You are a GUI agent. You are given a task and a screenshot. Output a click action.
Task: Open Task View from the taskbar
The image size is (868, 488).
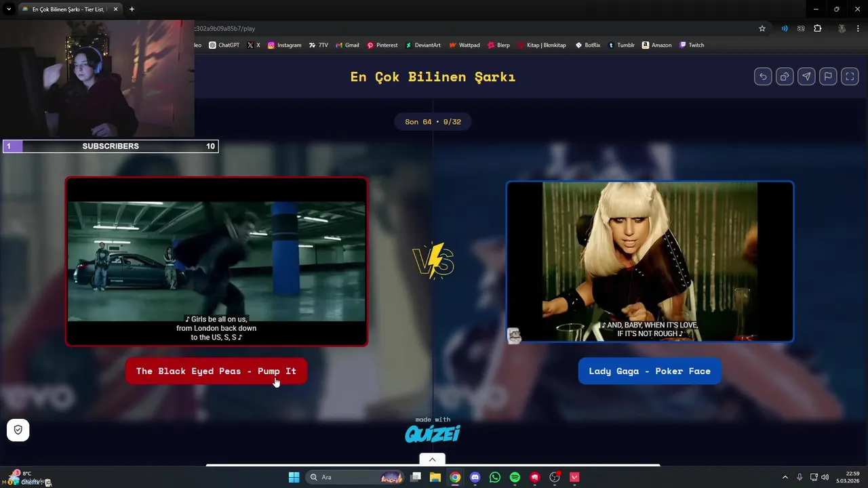(x=416, y=477)
